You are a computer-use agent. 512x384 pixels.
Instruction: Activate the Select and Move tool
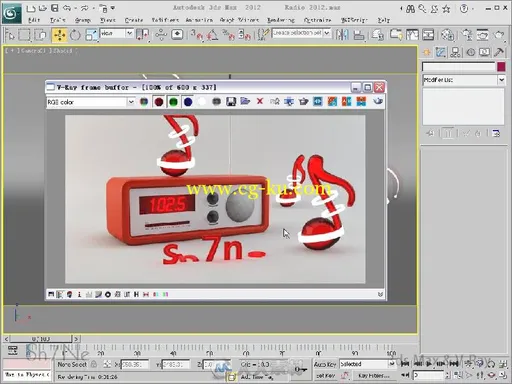59,35
